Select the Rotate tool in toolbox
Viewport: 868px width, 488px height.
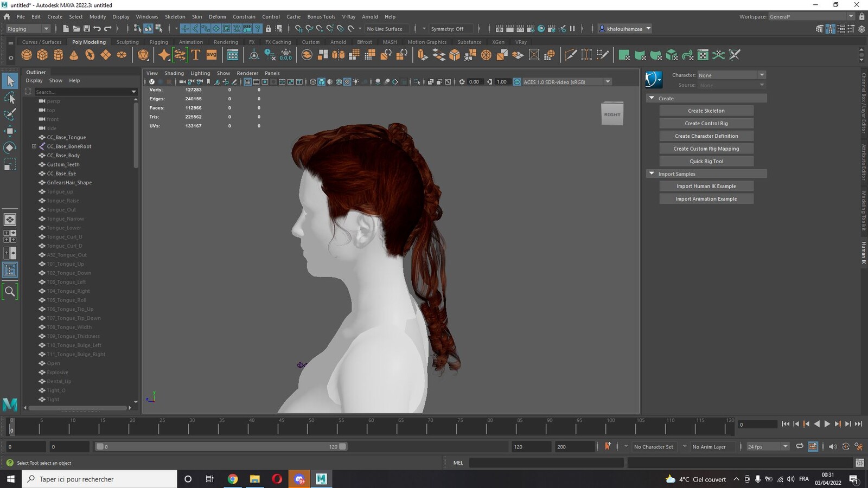(x=10, y=147)
